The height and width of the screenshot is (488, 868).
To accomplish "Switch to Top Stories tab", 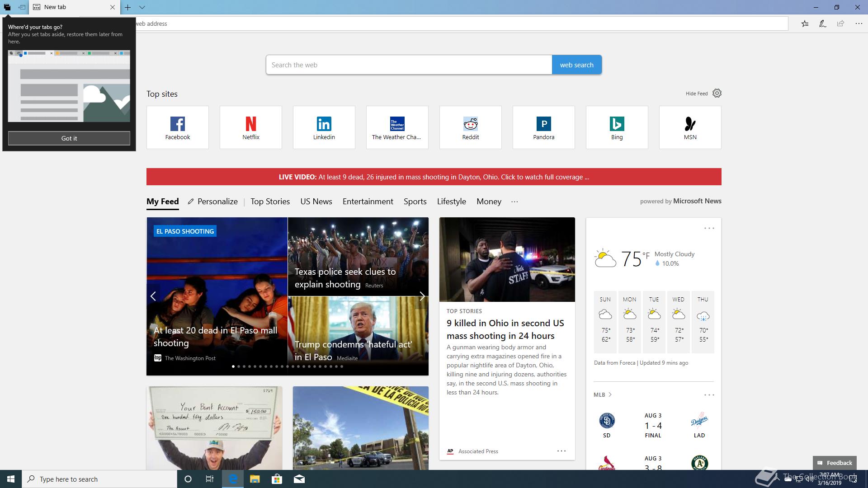I will pyautogui.click(x=270, y=202).
